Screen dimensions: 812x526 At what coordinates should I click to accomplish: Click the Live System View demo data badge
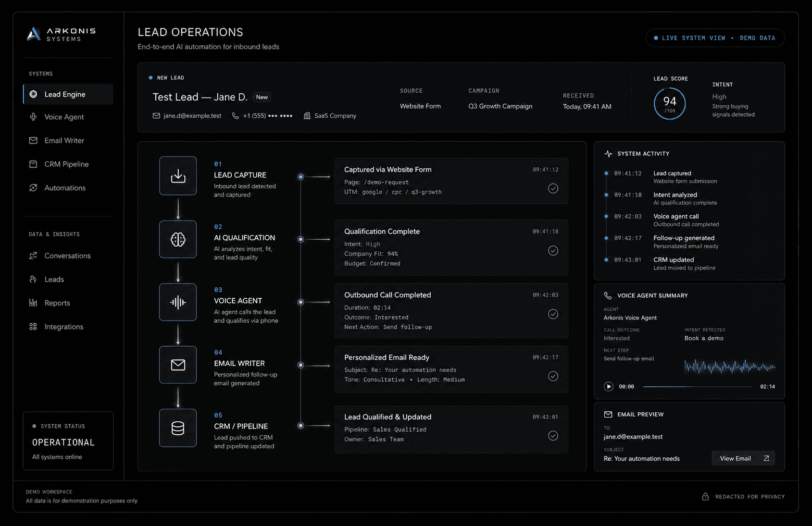[715, 38]
